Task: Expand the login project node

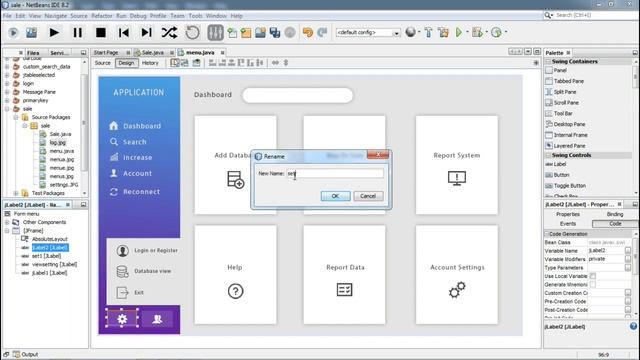Action: (7, 84)
